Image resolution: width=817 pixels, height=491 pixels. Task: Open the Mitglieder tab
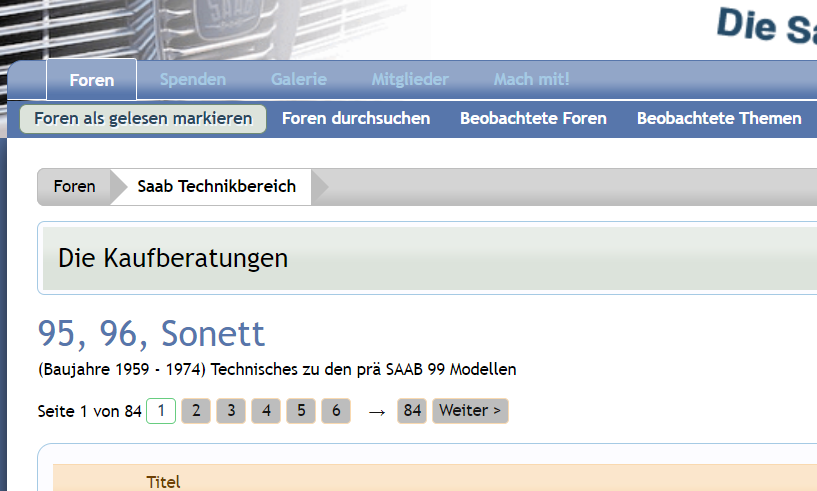coord(410,79)
